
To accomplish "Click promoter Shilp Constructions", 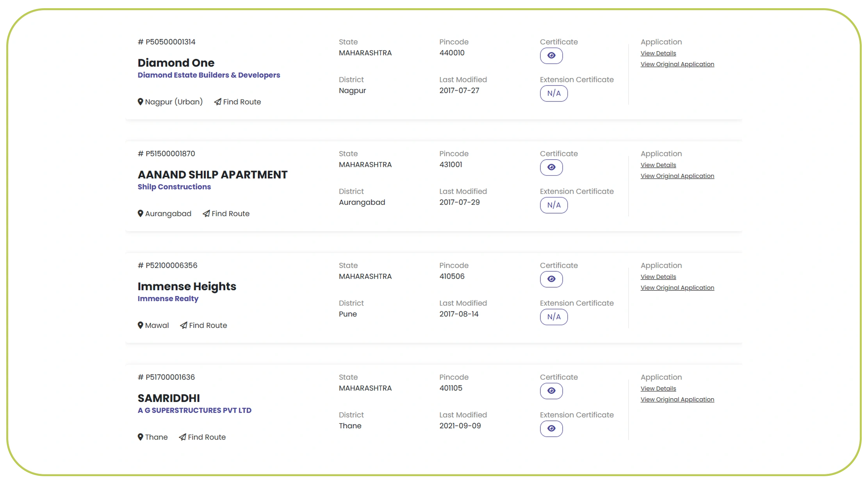I will [x=174, y=187].
